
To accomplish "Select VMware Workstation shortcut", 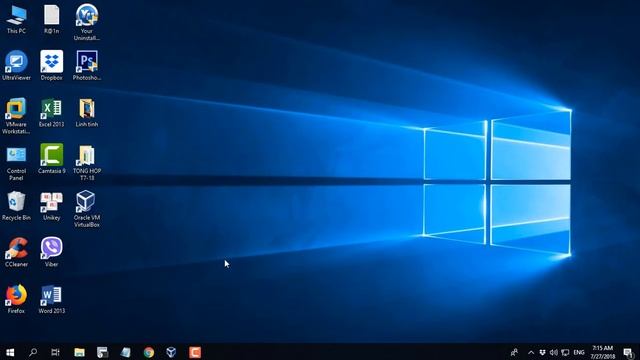I will point(16,116).
